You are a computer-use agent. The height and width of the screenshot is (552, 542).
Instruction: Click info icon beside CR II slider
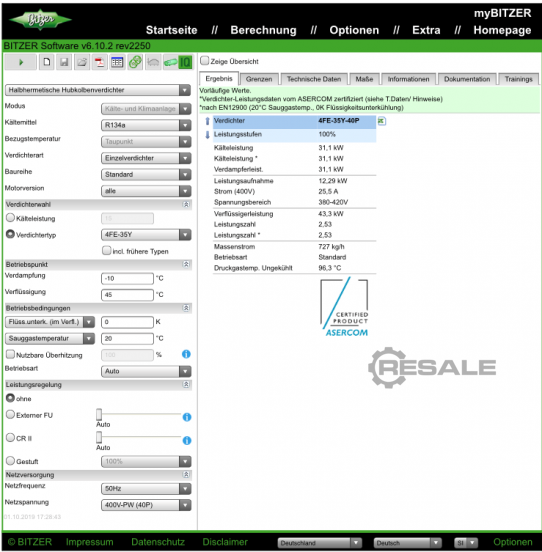(187, 440)
